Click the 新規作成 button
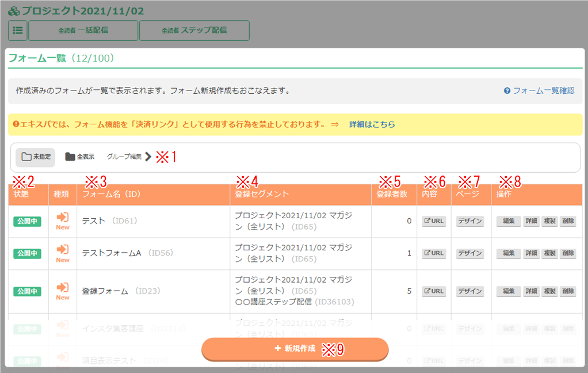 click(295, 349)
